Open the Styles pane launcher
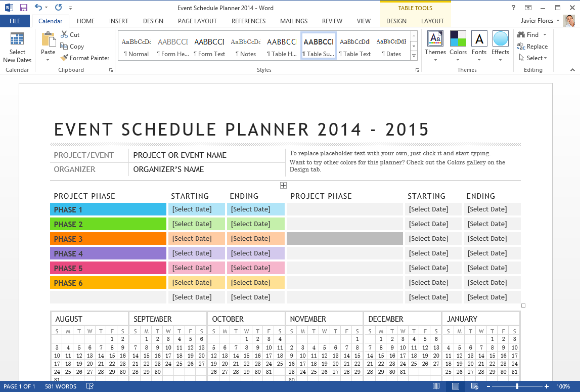This screenshot has height=392, width=580. coord(417,70)
